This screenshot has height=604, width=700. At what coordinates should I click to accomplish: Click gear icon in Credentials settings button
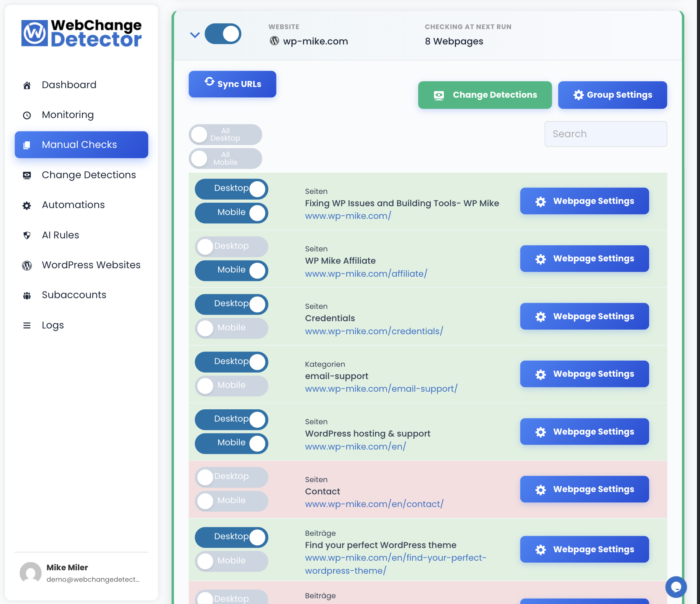tap(540, 317)
